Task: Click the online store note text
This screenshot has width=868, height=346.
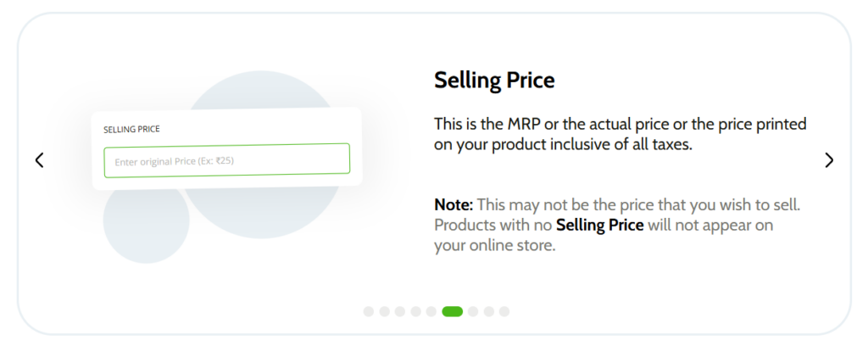Action: tap(617, 226)
